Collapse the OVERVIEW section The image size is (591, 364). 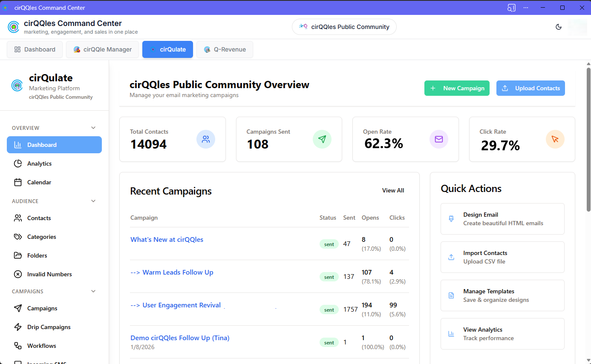tap(93, 128)
